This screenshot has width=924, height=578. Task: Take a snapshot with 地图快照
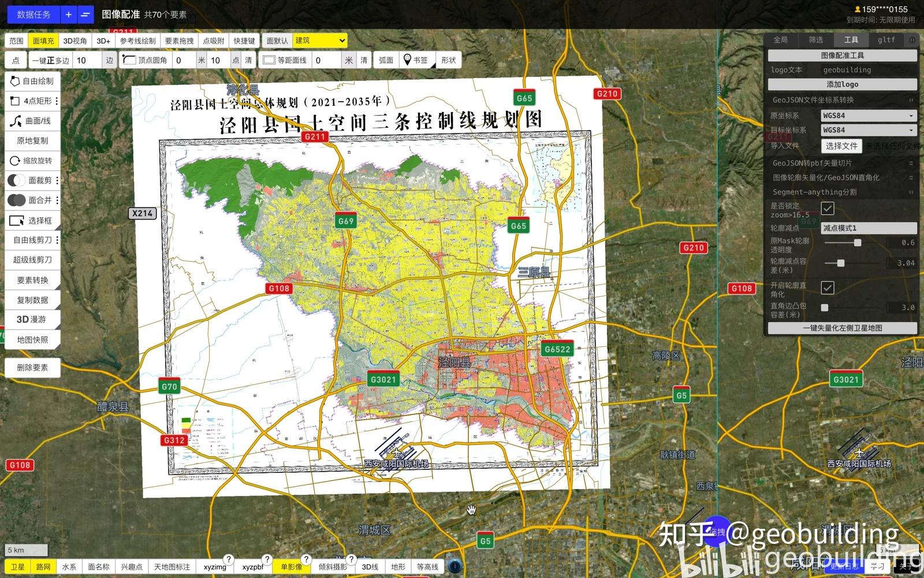[32, 339]
